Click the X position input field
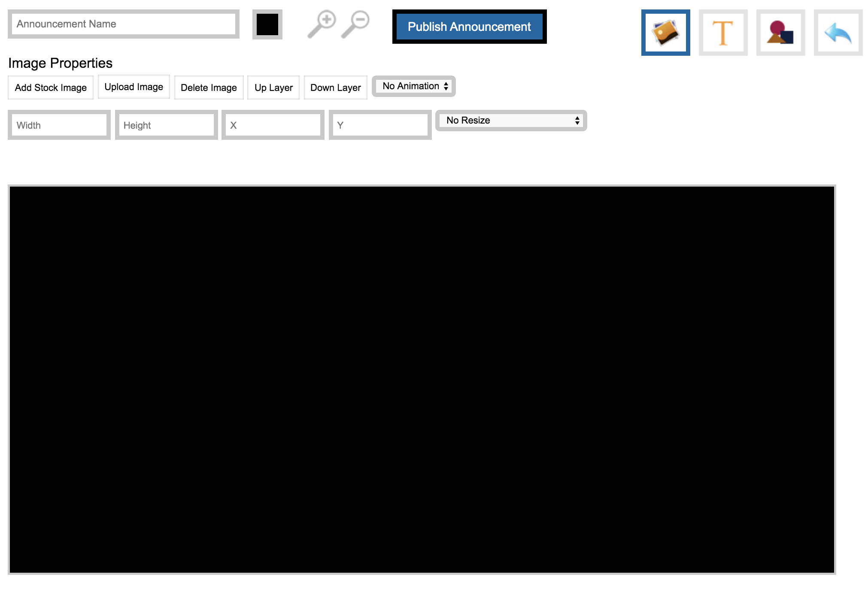868x592 pixels. click(x=273, y=125)
